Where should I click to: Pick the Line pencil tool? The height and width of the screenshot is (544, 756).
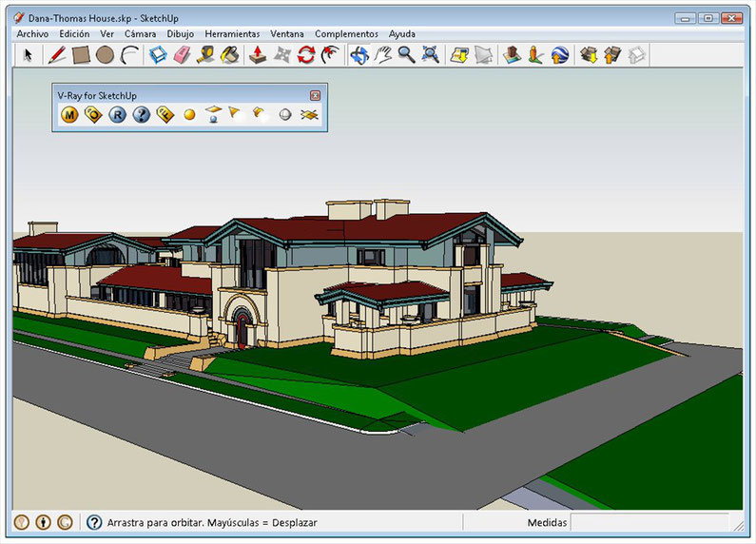click(x=57, y=55)
